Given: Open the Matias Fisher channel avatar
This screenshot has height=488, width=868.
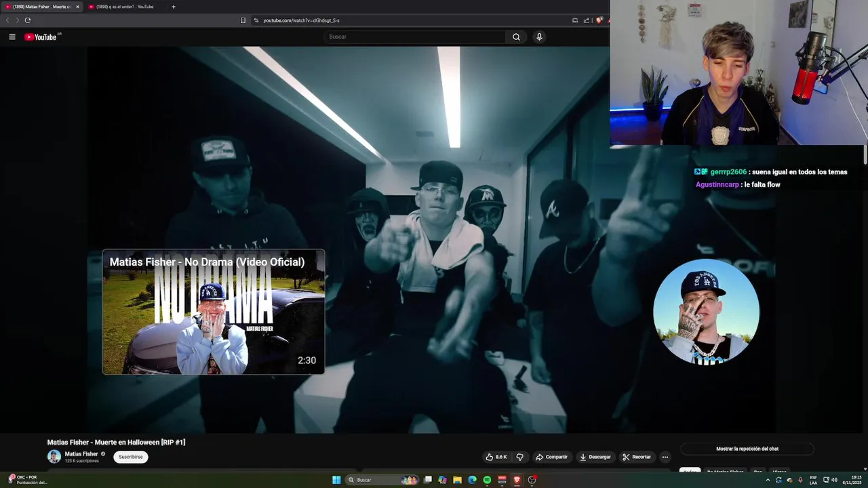Looking at the screenshot, I should click(54, 457).
